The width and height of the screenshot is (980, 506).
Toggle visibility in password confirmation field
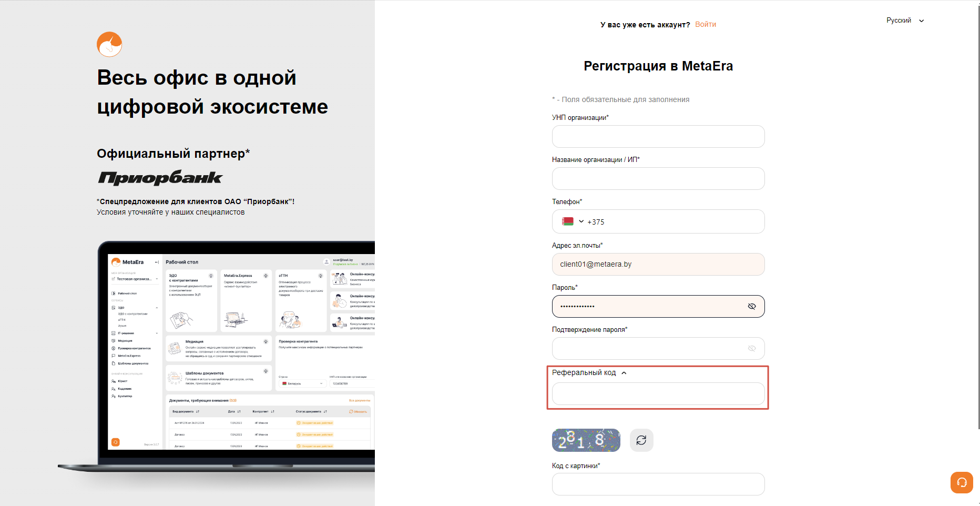coord(752,348)
